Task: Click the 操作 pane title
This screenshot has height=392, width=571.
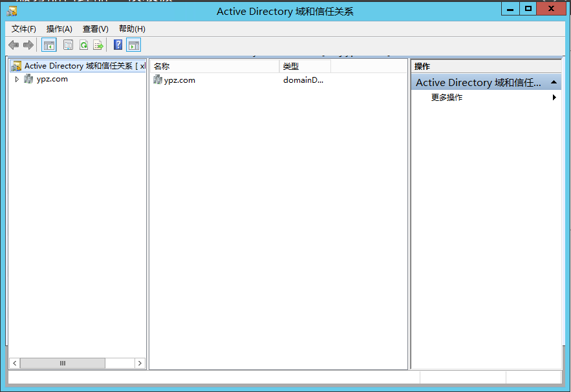Action: coord(422,67)
